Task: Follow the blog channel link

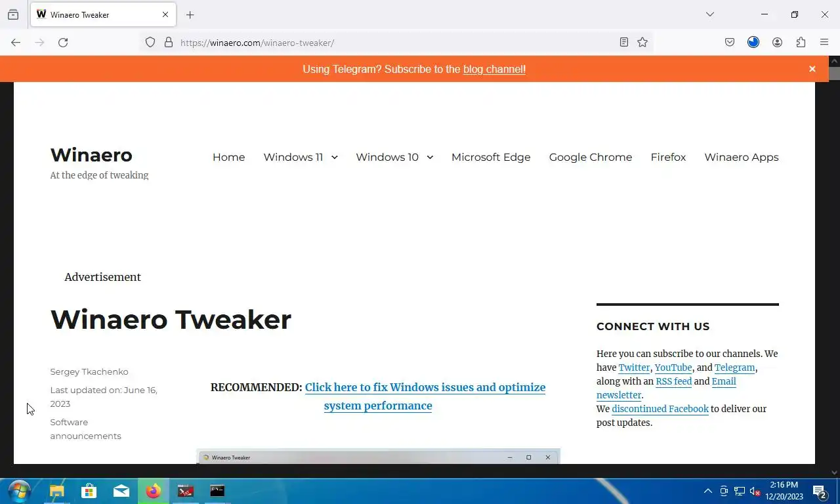Action: pyautogui.click(x=493, y=69)
